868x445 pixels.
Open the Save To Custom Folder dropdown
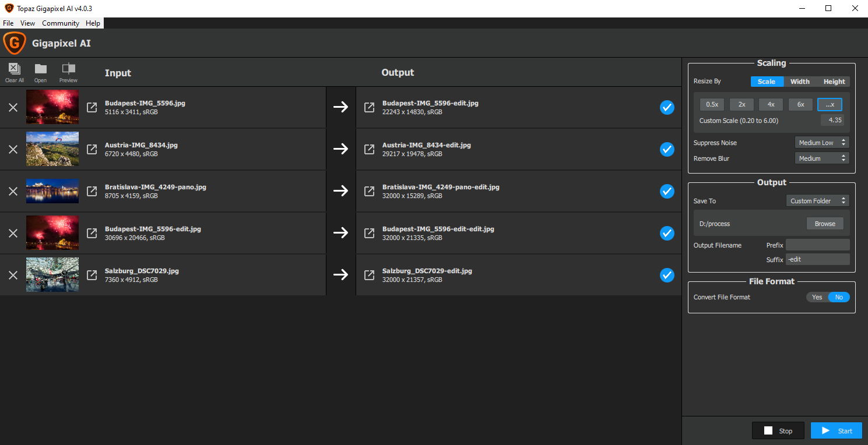coord(817,201)
